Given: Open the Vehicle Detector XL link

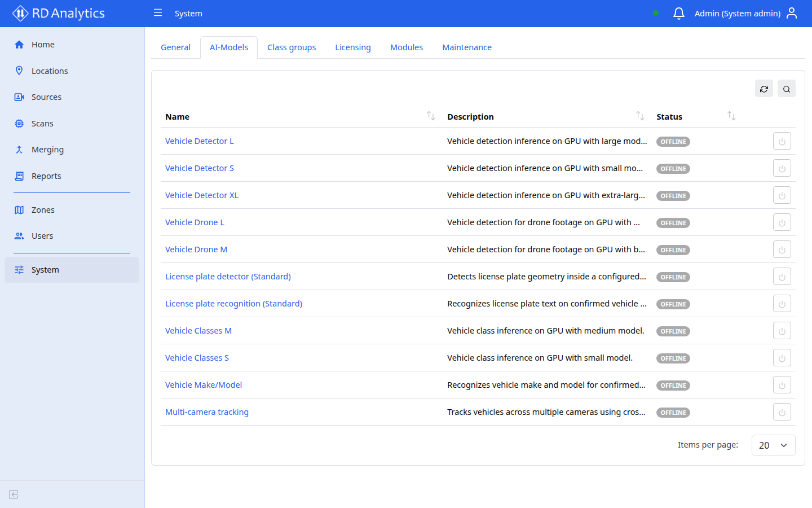Looking at the screenshot, I should 202,195.
